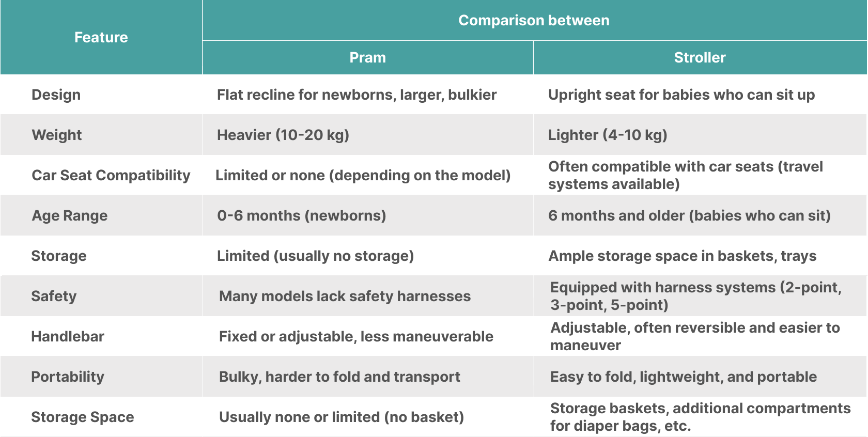The width and height of the screenshot is (868, 437).
Task: Click the Age Range row label
Action: point(70,215)
